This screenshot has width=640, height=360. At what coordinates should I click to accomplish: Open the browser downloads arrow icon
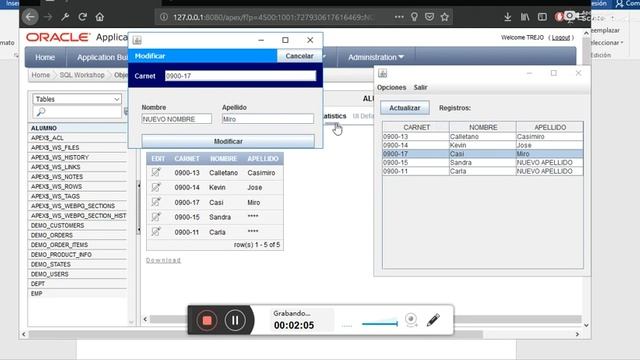(x=507, y=17)
